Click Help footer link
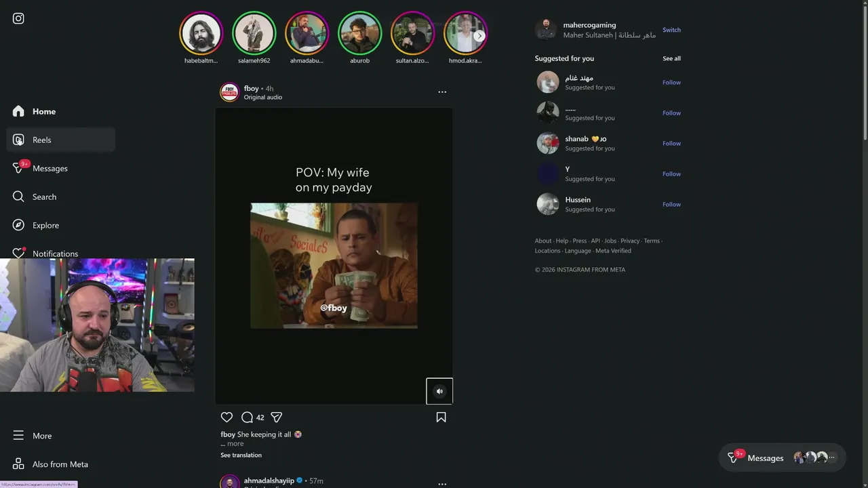This screenshot has width=868, height=488. pyautogui.click(x=562, y=241)
